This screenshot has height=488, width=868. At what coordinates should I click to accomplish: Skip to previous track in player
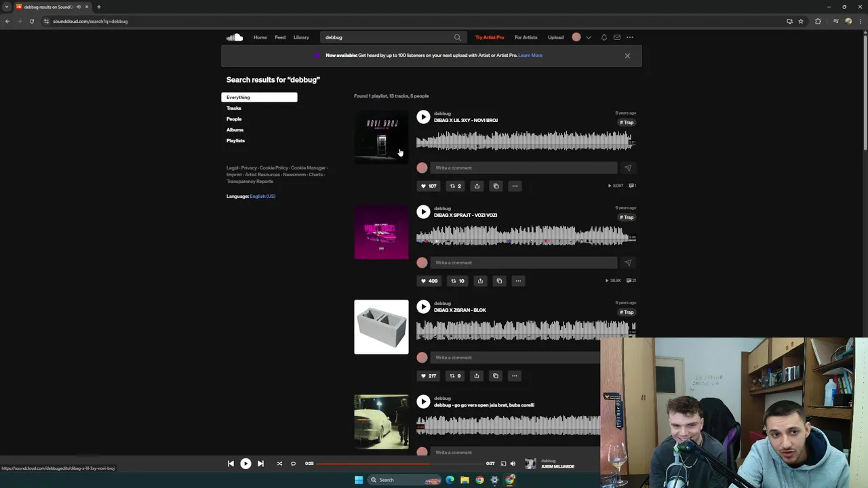(231, 464)
